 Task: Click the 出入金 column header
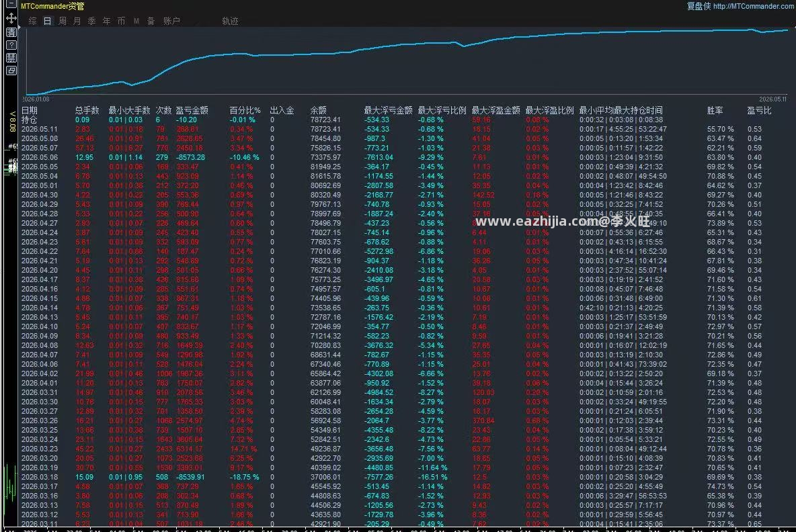[282, 110]
